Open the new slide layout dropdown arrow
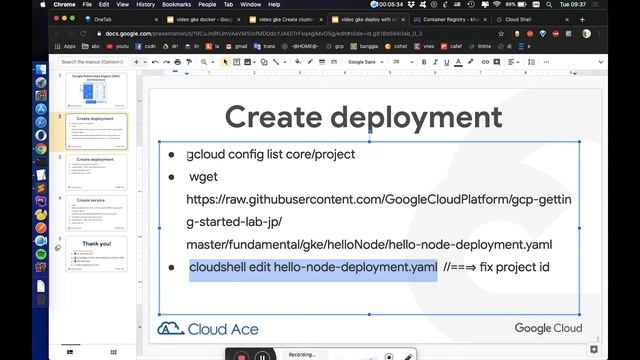Viewport: 640px width, 360px height. coord(145,62)
